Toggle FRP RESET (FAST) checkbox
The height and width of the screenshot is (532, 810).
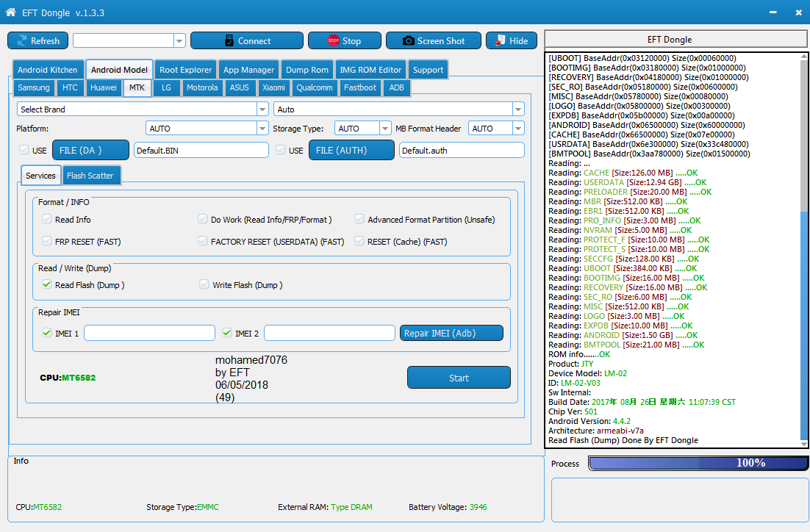tap(47, 241)
